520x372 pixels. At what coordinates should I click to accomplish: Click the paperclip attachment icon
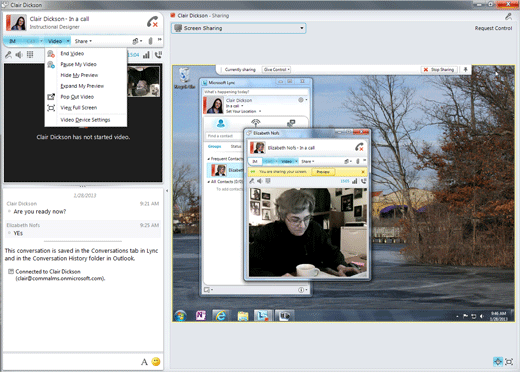tap(150, 41)
